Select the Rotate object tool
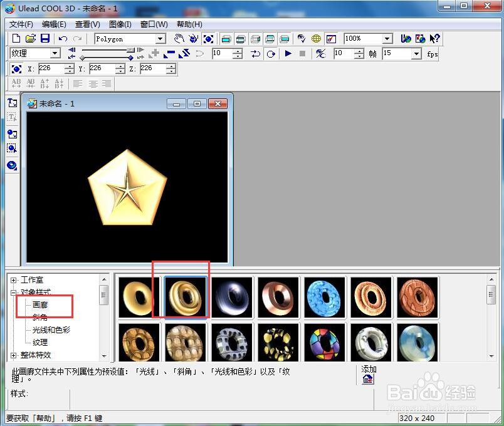Image resolution: width=504 pixels, height=426 pixels. click(194, 39)
